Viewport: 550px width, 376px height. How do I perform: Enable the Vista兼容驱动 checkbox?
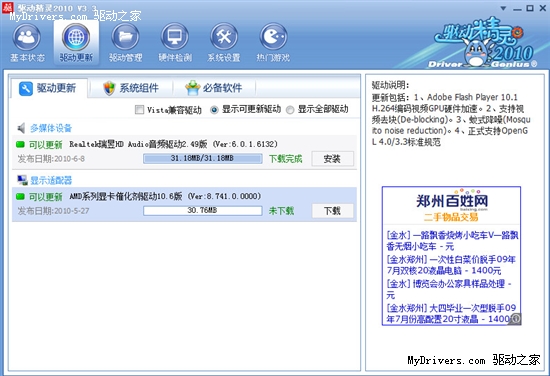(139, 110)
